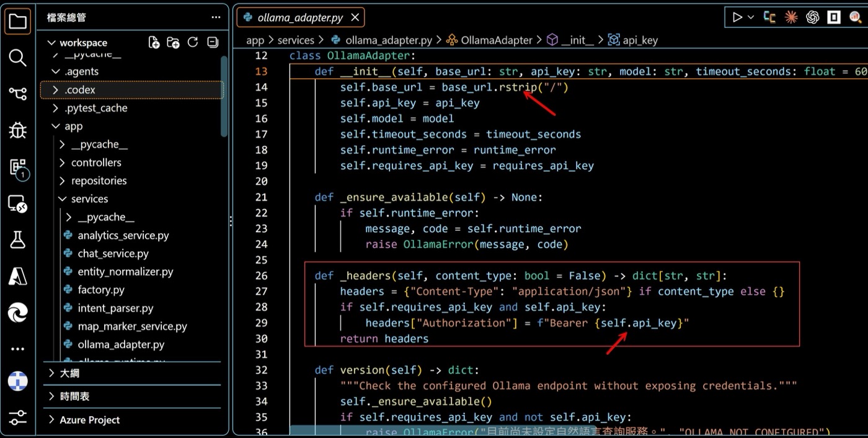The image size is (868, 438).
Task: Click the app breadcrumb segment
Action: pyautogui.click(x=255, y=40)
